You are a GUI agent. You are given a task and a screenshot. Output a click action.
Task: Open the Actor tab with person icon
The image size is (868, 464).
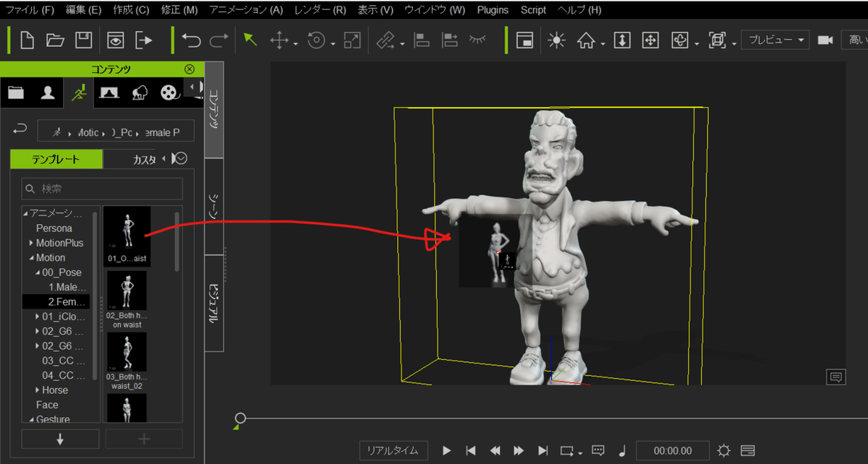pyautogui.click(x=48, y=93)
